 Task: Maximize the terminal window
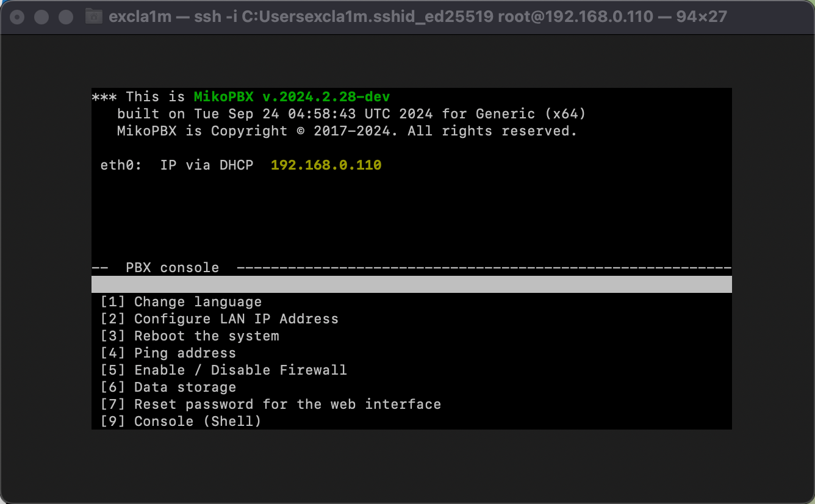pos(65,17)
